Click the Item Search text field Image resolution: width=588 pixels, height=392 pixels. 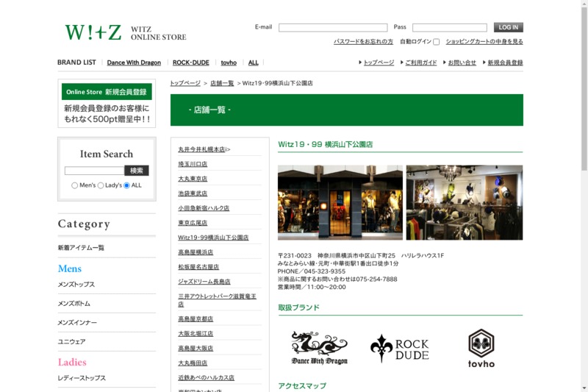(95, 171)
